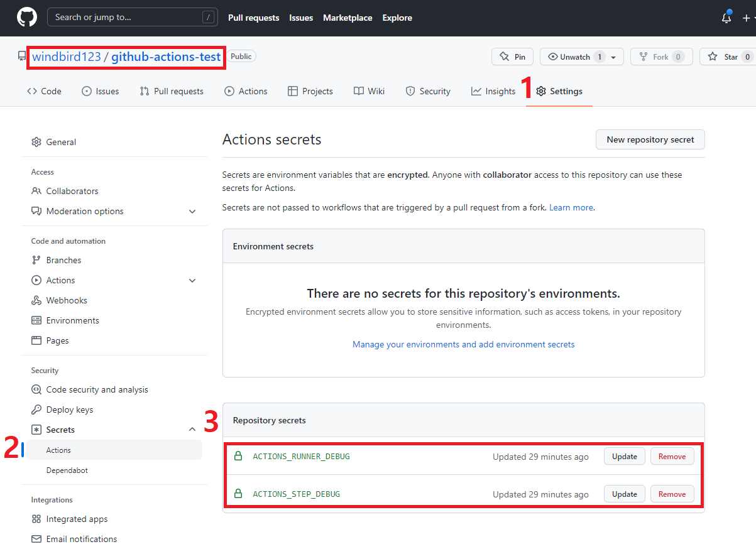
Task: Open the windbird123 user link
Action: (67, 57)
